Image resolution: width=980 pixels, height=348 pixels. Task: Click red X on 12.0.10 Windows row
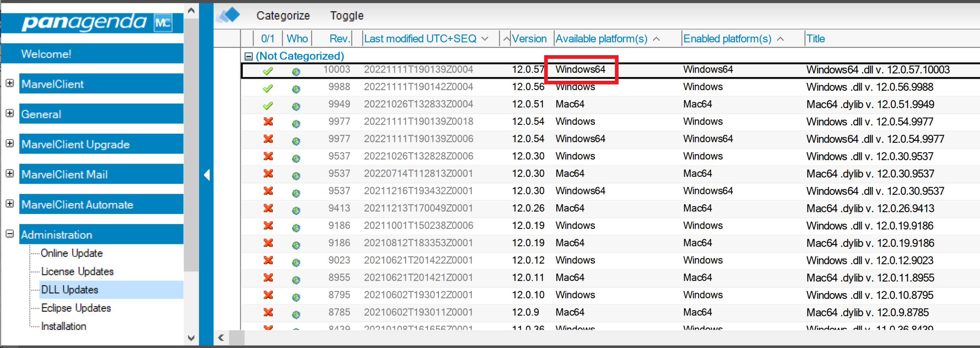(x=268, y=295)
